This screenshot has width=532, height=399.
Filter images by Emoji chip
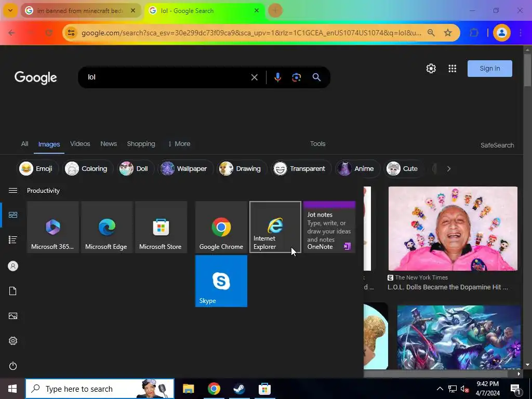click(x=37, y=169)
